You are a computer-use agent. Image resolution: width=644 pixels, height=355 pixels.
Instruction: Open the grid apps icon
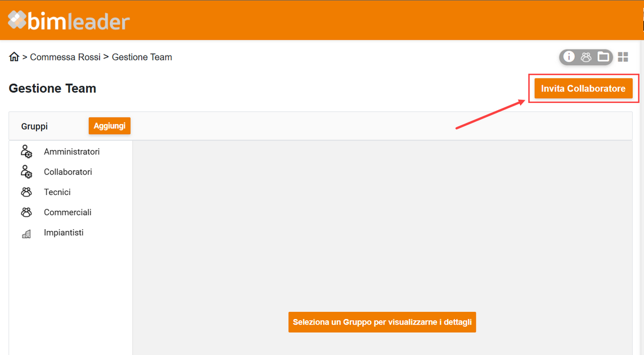pyautogui.click(x=623, y=57)
